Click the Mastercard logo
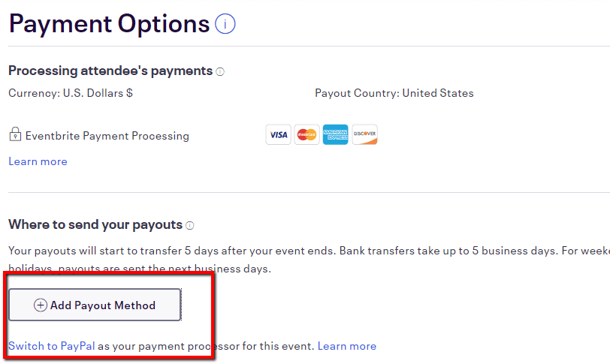Image resolution: width=610 pixels, height=364 pixels. [x=307, y=135]
